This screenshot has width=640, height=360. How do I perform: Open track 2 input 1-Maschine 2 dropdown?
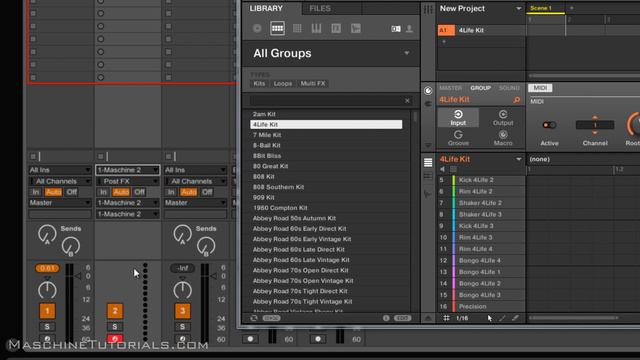(x=127, y=170)
